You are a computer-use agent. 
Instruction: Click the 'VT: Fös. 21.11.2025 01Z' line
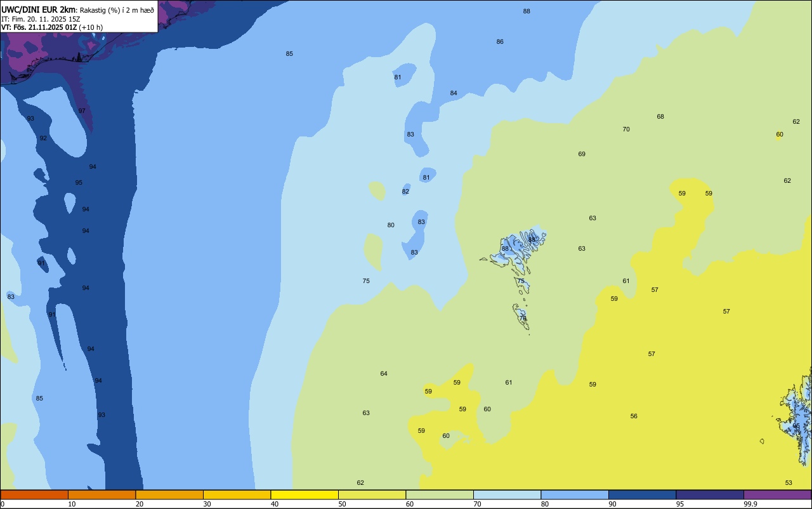coord(39,27)
